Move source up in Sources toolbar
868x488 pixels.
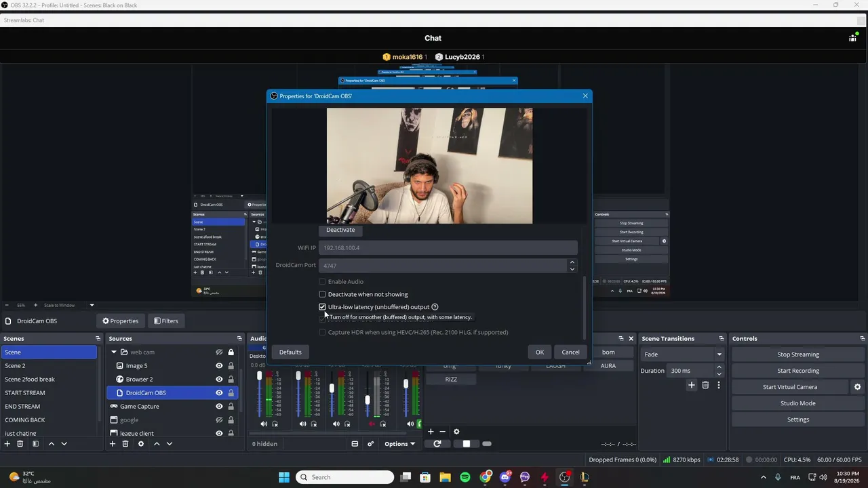[157, 444]
